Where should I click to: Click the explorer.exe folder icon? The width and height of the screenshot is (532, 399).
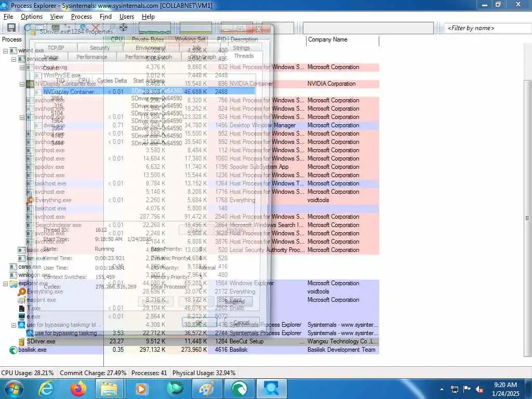[13, 283]
